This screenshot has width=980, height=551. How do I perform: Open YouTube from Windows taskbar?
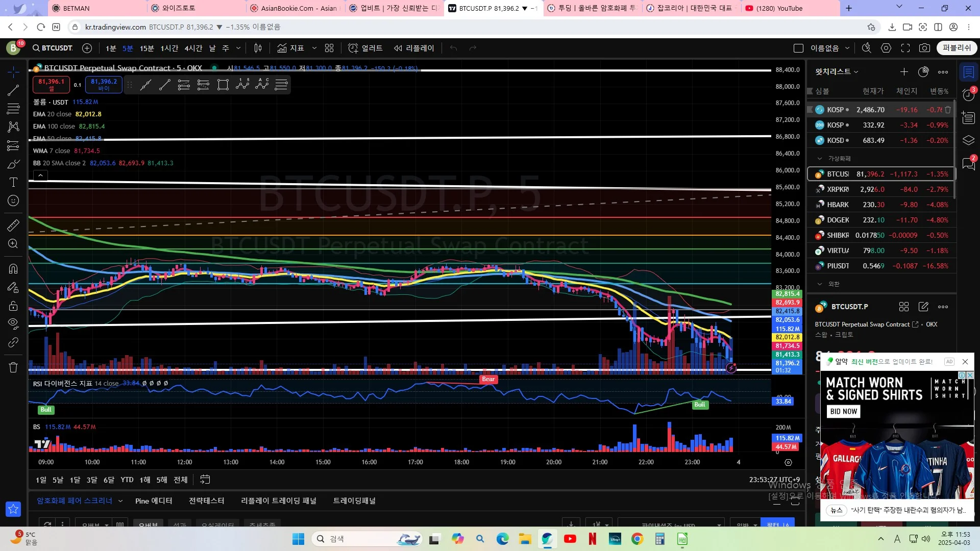570,539
